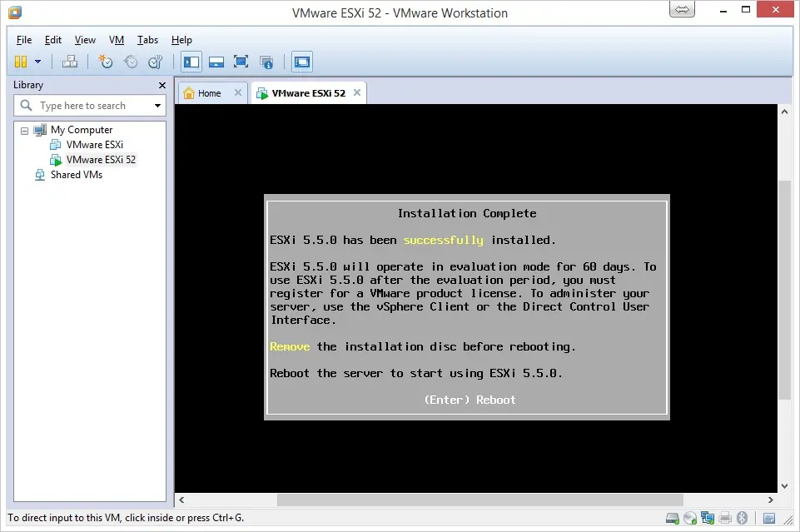
Task: Close the VMware ESXi 52 tab
Action: click(357, 92)
